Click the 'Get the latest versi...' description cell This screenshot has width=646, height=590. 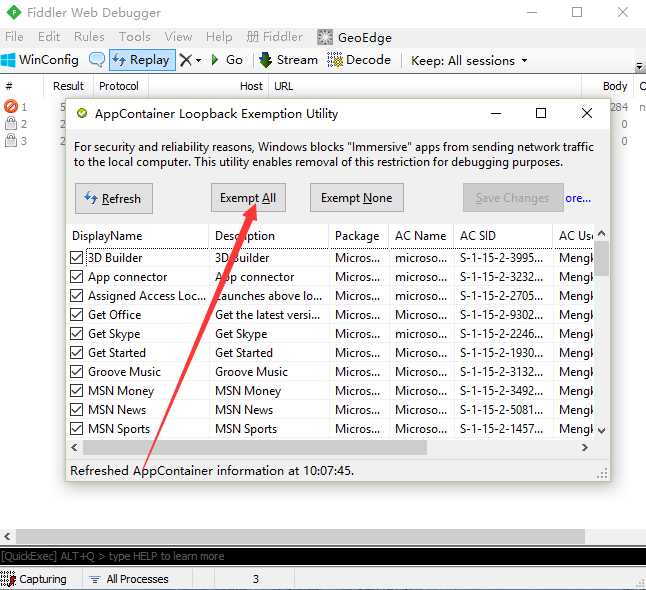pos(267,315)
